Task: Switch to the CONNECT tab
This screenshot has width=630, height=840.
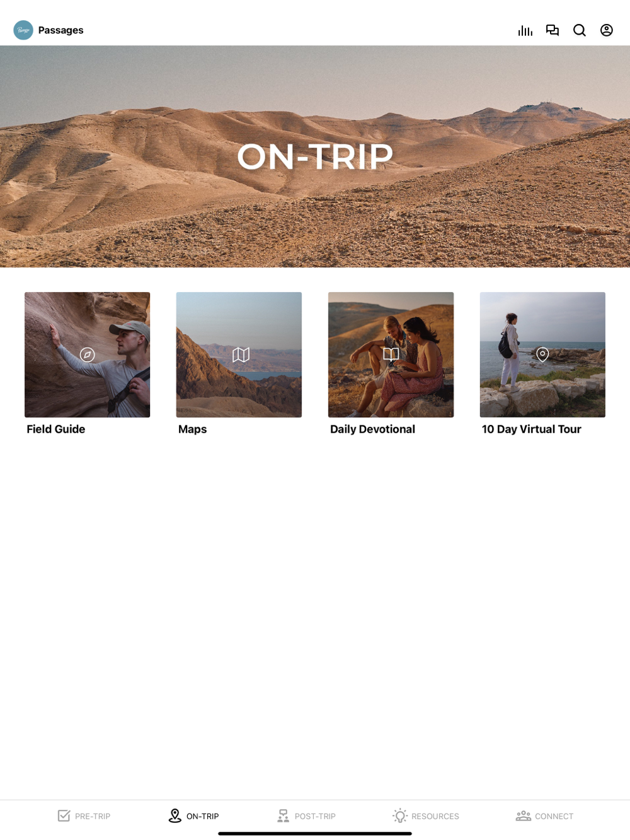Action: [x=544, y=816]
